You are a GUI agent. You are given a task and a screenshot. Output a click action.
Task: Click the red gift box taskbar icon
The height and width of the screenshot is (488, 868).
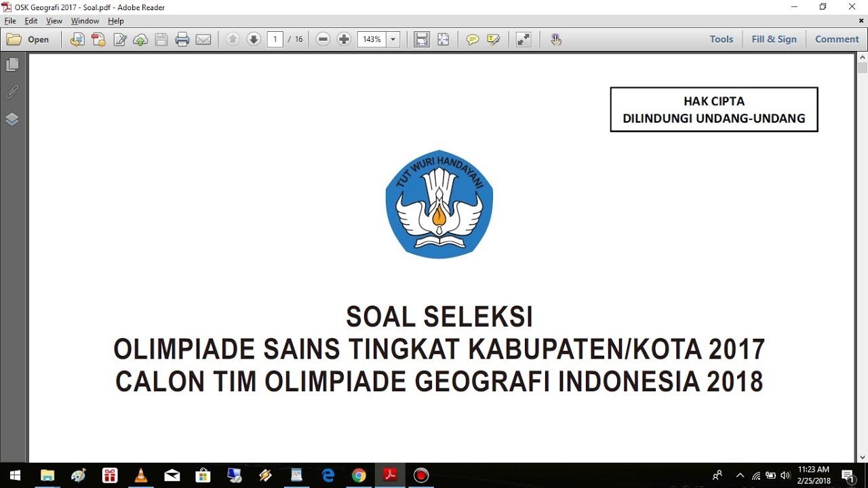pos(110,476)
